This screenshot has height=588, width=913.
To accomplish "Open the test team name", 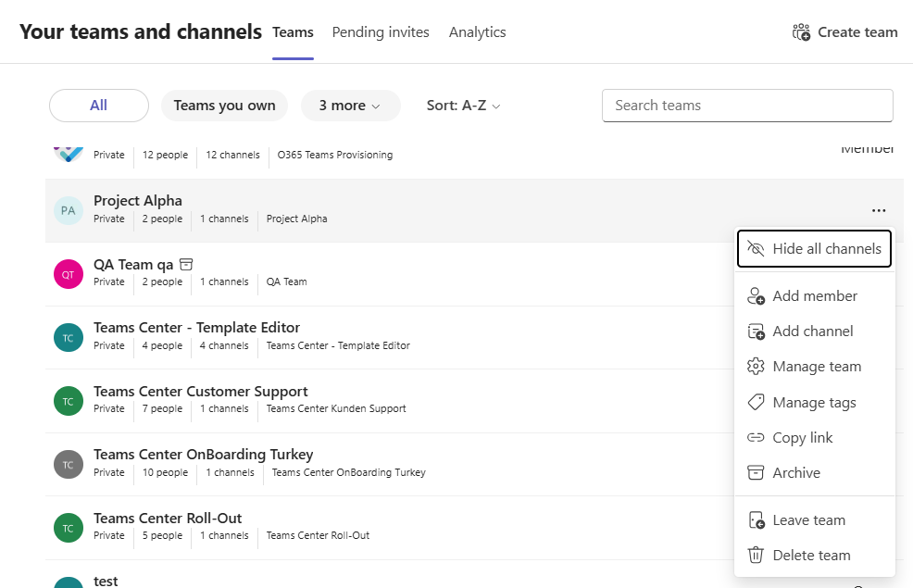I will click(x=106, y=581).
